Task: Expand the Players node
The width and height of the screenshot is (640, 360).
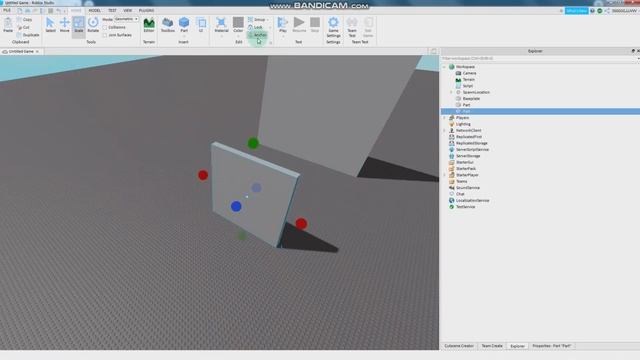Action: [x=444, y=118]
